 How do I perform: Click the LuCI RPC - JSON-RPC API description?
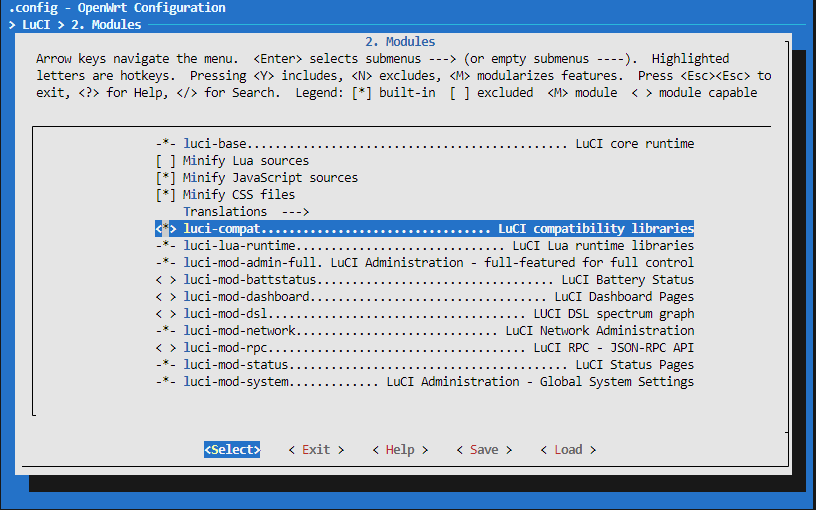[x=614, y=348]
